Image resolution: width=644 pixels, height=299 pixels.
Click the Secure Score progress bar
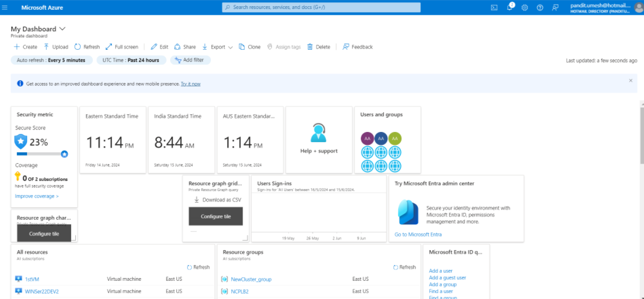pyautogui.click(x=42, y=154)
